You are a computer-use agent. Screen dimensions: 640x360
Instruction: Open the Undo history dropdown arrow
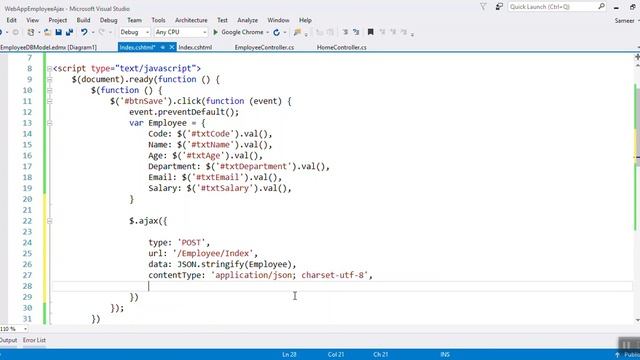coord(93,32)
